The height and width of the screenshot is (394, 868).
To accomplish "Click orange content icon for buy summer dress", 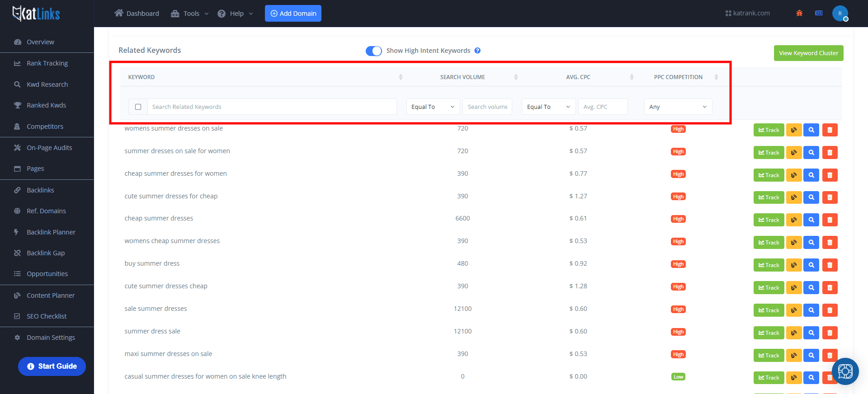I will pos(794,265).
